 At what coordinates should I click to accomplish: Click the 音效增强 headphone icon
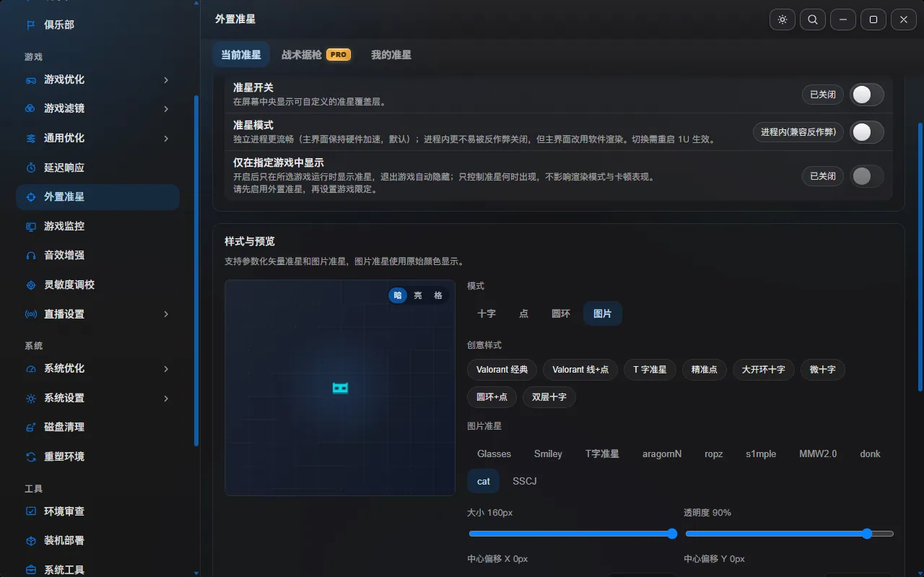31,256
